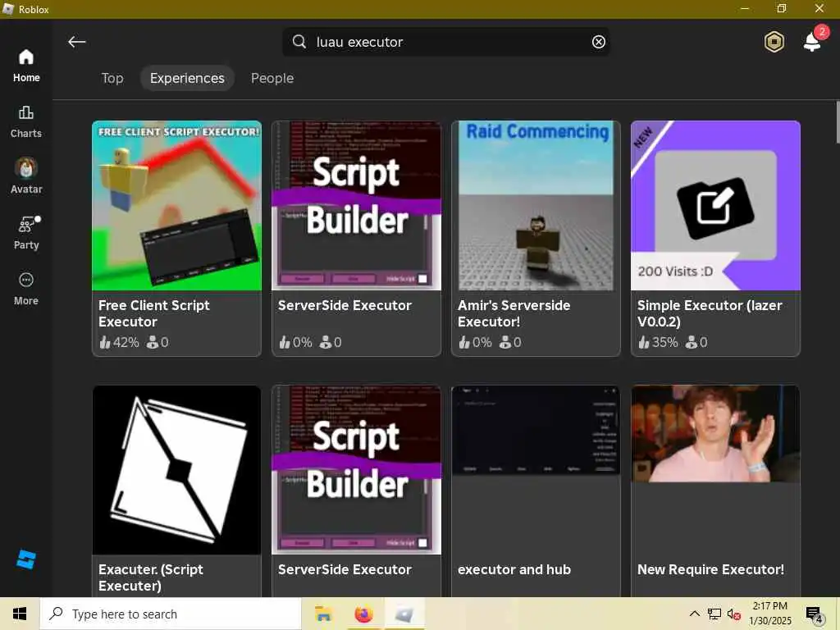This screenshot has width=840, height=630.
Task: Click into the luau executor search field
Action: coord(445,42)
